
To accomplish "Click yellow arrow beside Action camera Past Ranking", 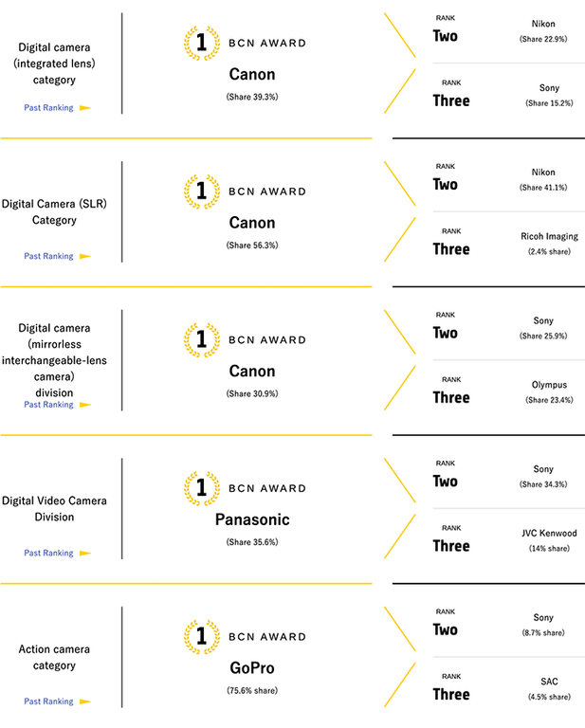I will [84, 701].
